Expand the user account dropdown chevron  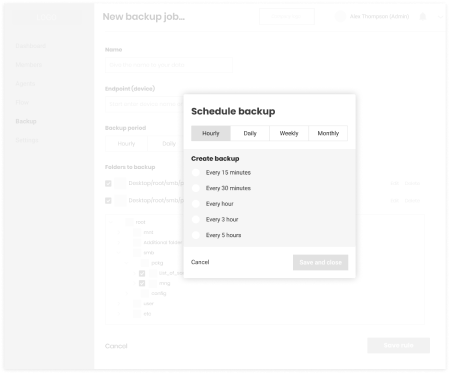coord(440,17)
